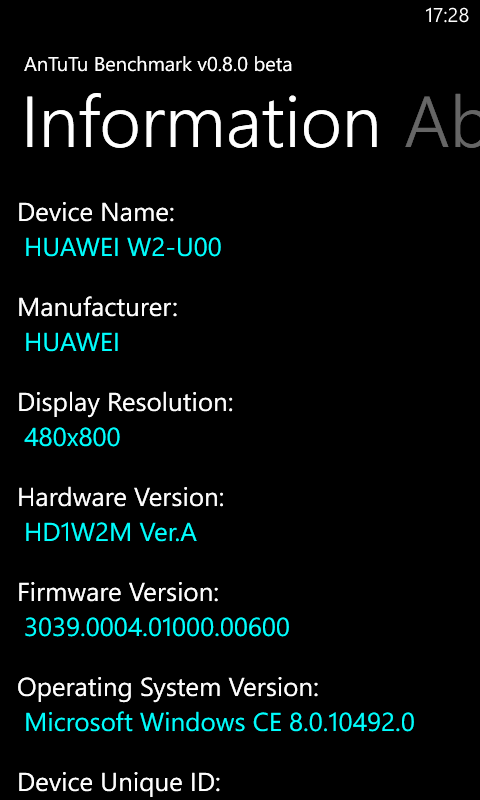The height and width of the screenshot is (800, 480).
Task: Select the Hardware Version label
Action: click(121, 497)
